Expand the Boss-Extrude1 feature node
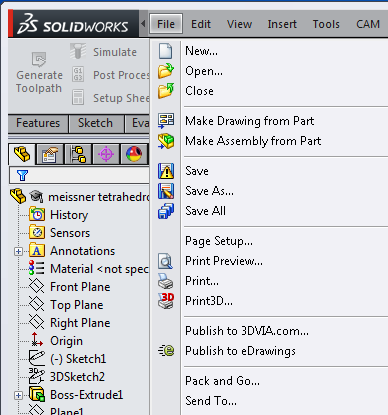 pyautogui.click(x=19, y=395)
